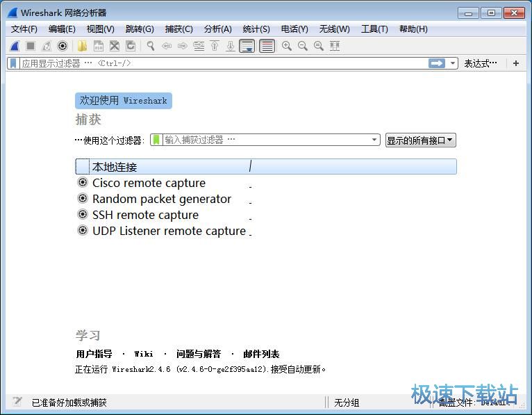Open settings gear for SSH remote capture
Viewport: 532px width, 415px height.
click(x=83, y=214)
